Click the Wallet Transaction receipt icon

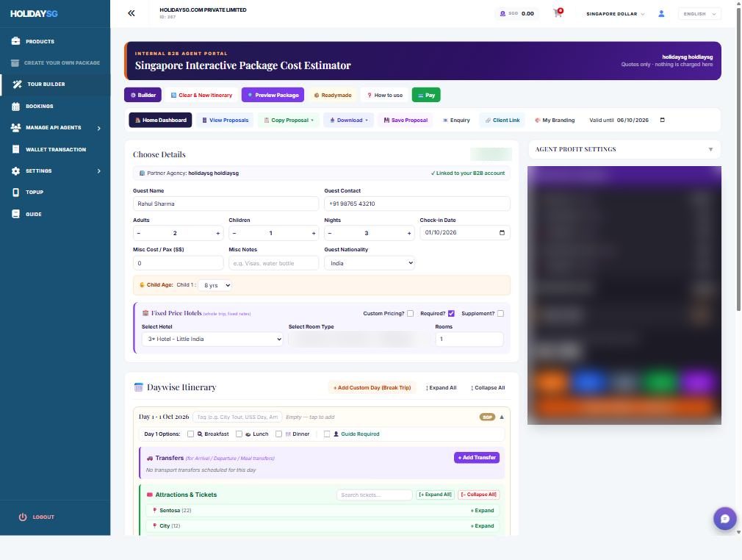(15, 149)
